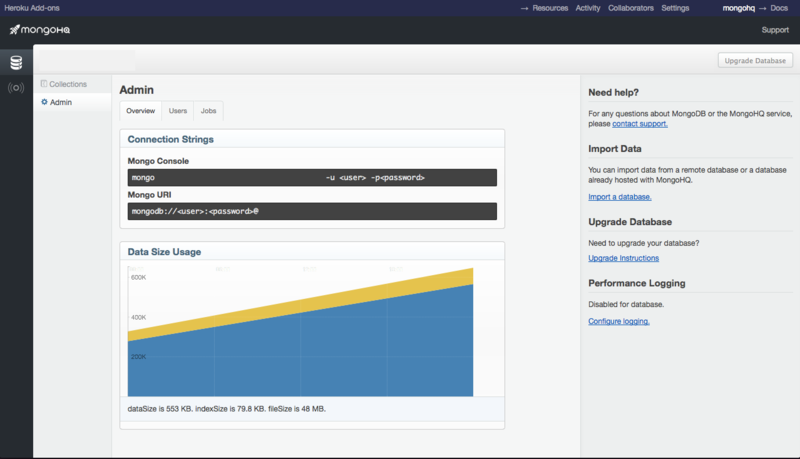Click the dataSize summary text below chart
Image resolution: width=800 pixels, height=459 pixels.
tap(227, 409)
